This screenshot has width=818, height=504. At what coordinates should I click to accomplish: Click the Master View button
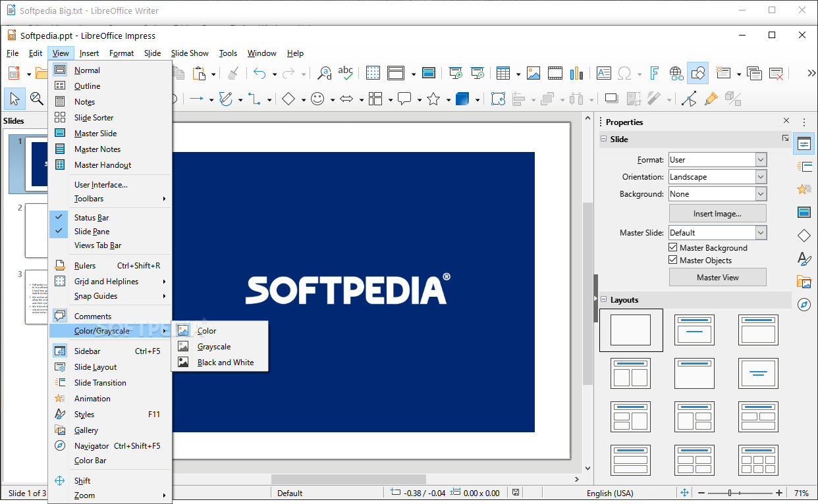tap(717, 277)
